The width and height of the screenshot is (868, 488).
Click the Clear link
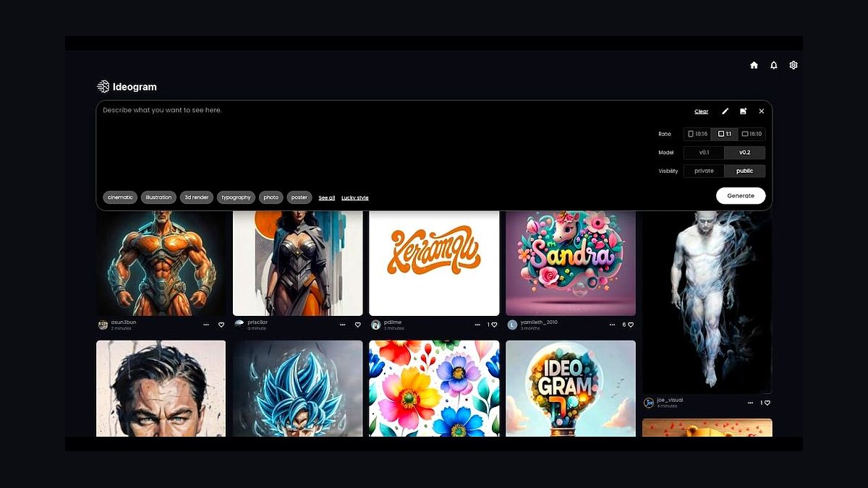point(701,111)
